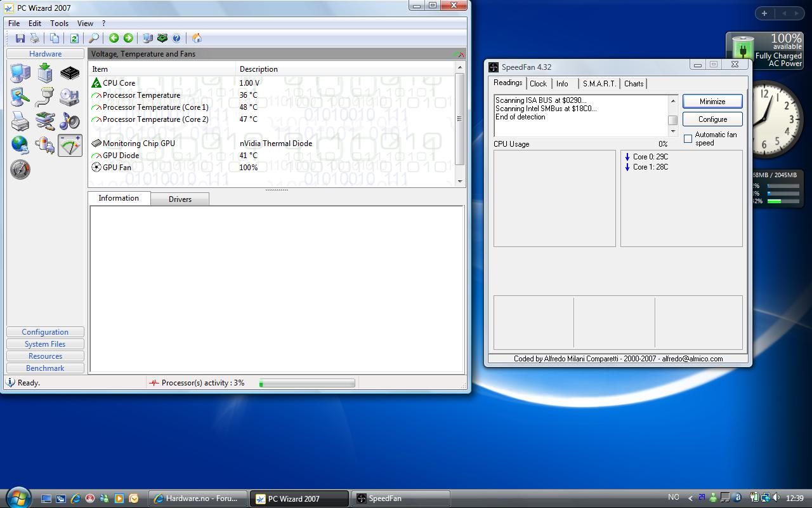
Task: Open the Printers icon in Hardware panel
Action: point(20,121)
